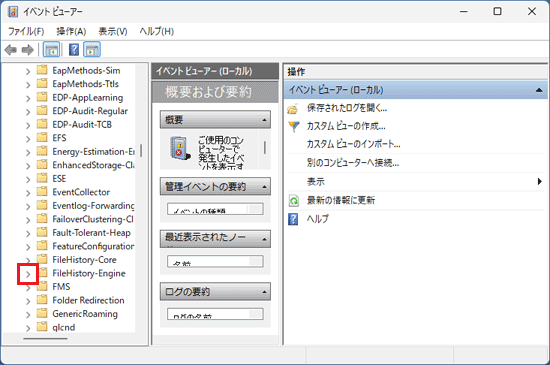
Task: Open the 表示 submenu arrow
Action: pos(539,182)
